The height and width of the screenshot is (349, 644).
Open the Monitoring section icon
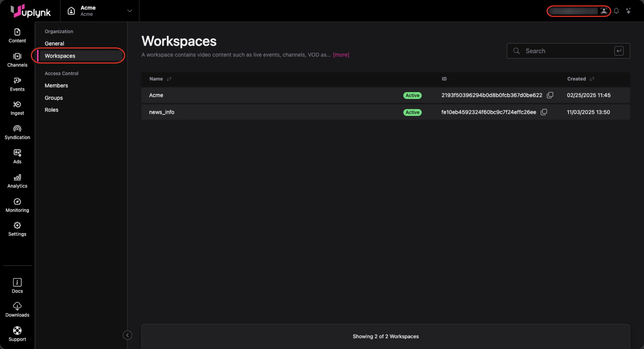17,201
